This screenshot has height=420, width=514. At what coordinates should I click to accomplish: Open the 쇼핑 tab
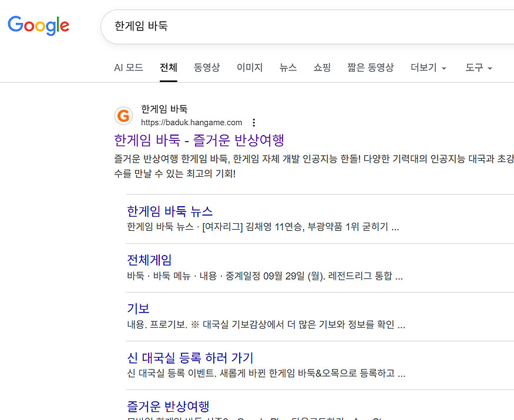coord(322,68)
